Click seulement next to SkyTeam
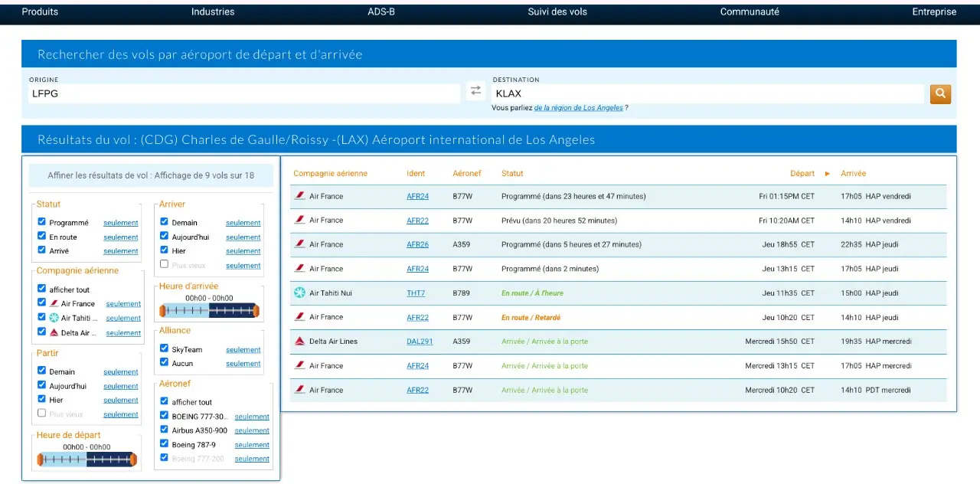Image resolution: width=980 pixels, height=484 pixels. 243,350
